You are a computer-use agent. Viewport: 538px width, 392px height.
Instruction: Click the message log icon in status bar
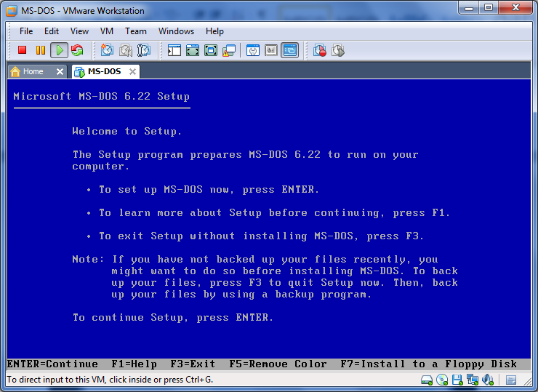(x=511, y=380)
